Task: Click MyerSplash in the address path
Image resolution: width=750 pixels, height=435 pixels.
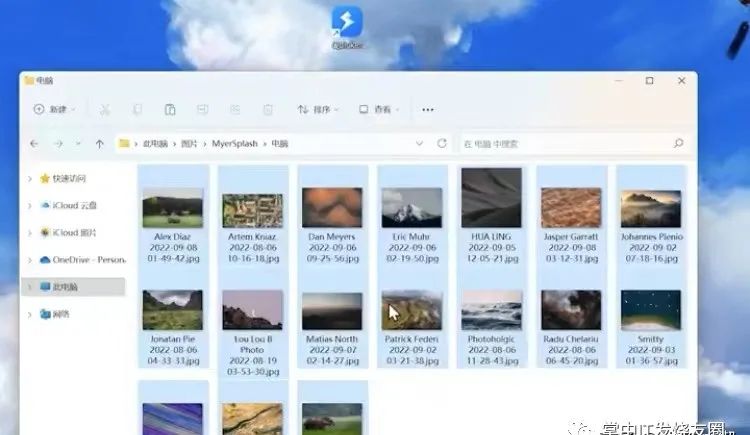Action: pyautogui.click(x=235, y=144)
